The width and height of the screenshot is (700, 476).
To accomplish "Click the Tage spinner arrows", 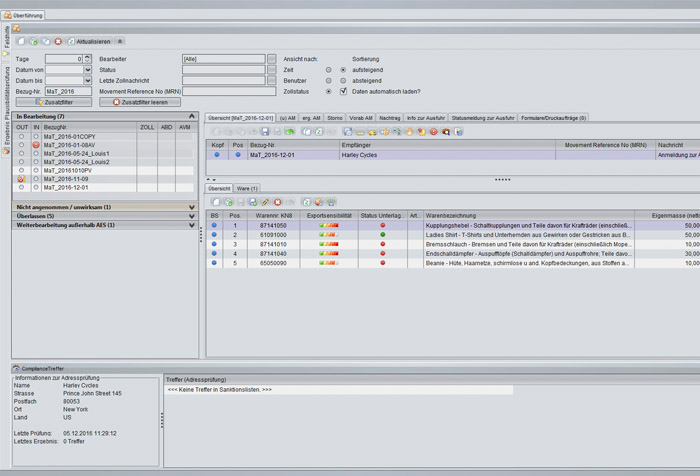I will pyautogui.click(x=88, y=59).
